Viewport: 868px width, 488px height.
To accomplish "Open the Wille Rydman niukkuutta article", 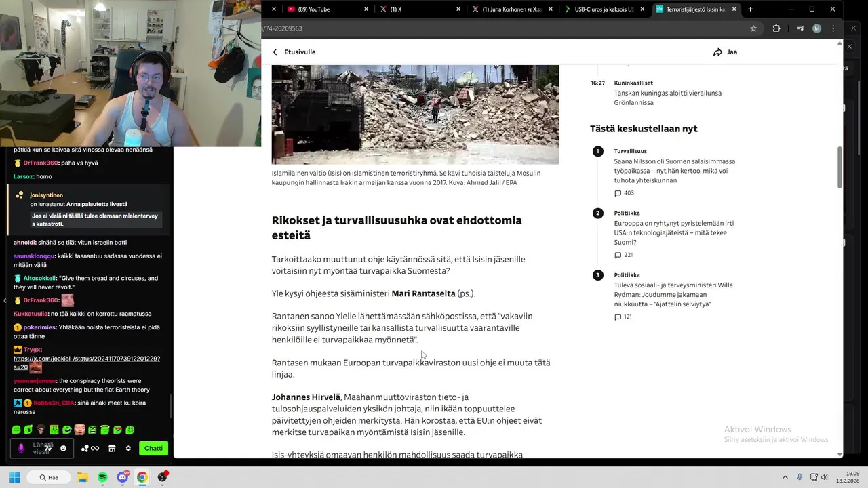I will tap(673, 295).
